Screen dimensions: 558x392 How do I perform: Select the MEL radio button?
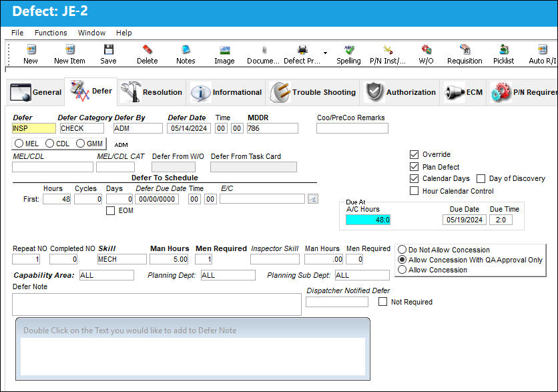(19, 144)
